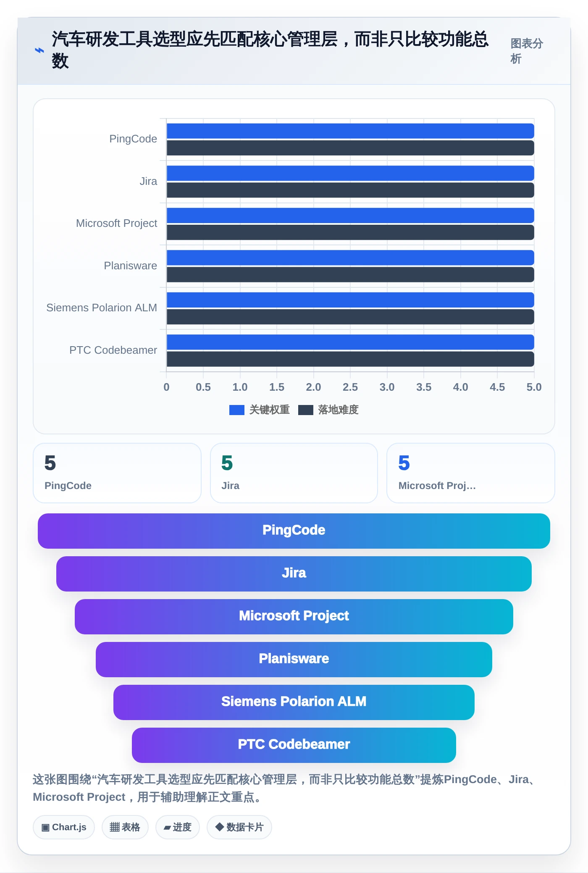Click the Planisware y-axis label
588x873 pixels.
point(130,266)
